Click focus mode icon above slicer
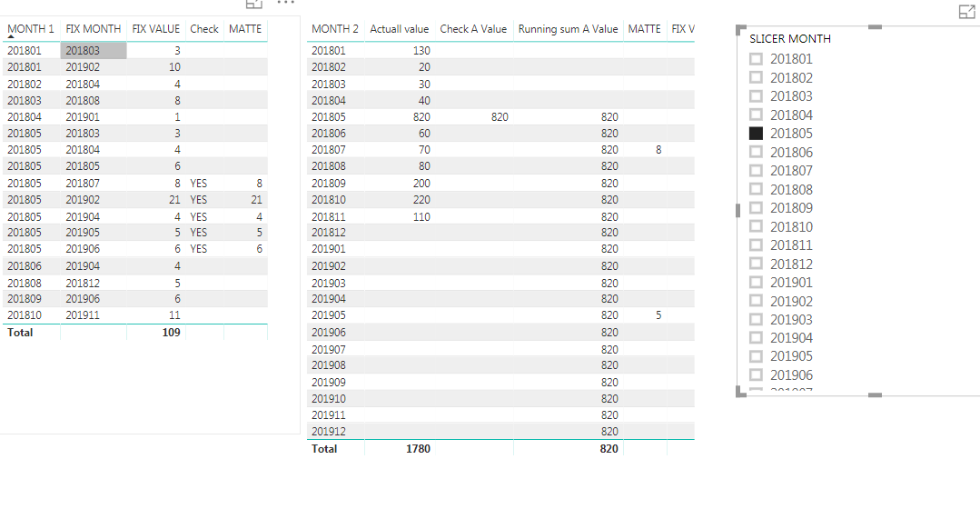Viewport: 980px width, 519px height. coord(966,11)
